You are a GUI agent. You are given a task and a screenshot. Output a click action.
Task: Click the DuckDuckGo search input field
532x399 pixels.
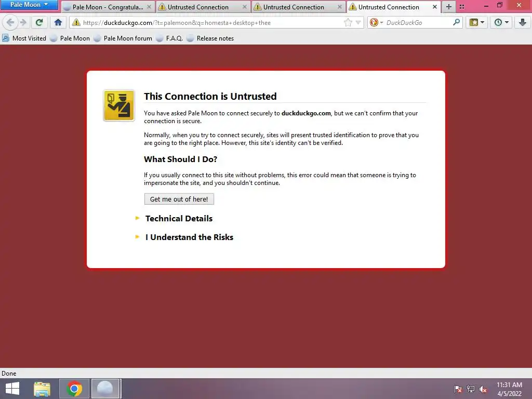tap(418, 23)
